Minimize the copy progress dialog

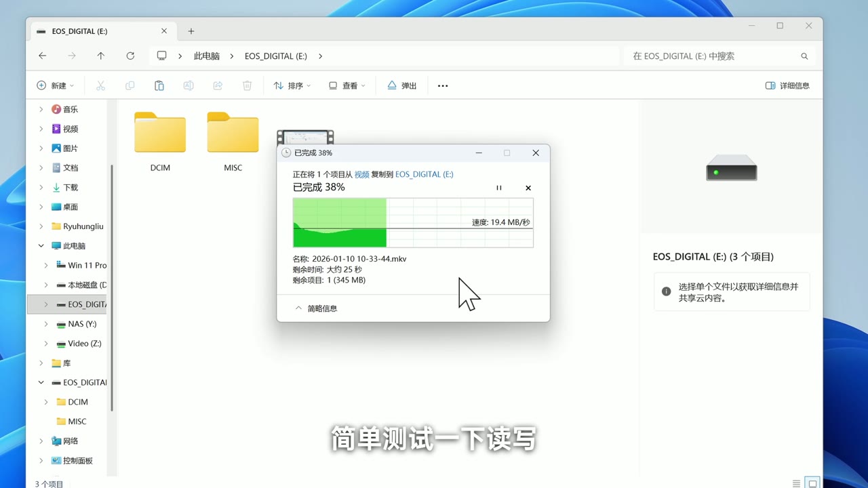pos(479,153)
